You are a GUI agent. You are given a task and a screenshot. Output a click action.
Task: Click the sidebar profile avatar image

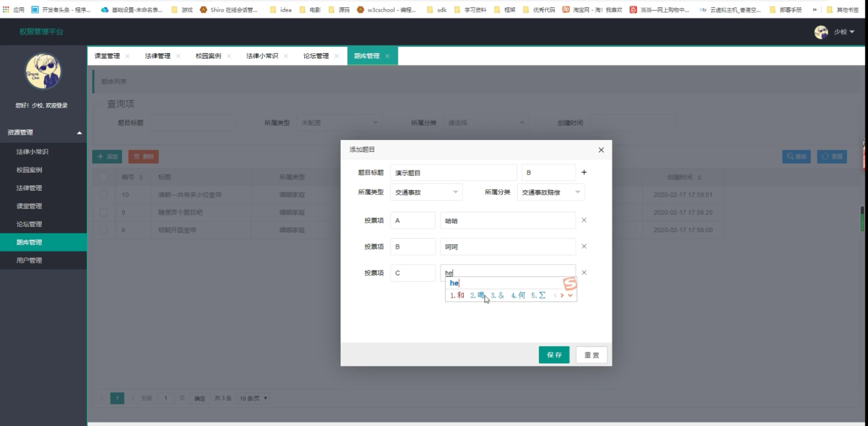[x=43, y=71]
